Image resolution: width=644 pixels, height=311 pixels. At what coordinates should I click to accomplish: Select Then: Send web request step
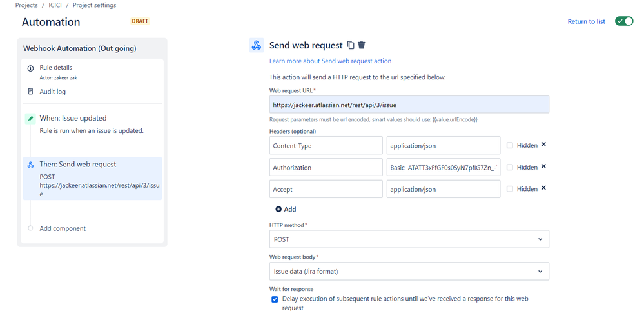[x=77, y=165]
